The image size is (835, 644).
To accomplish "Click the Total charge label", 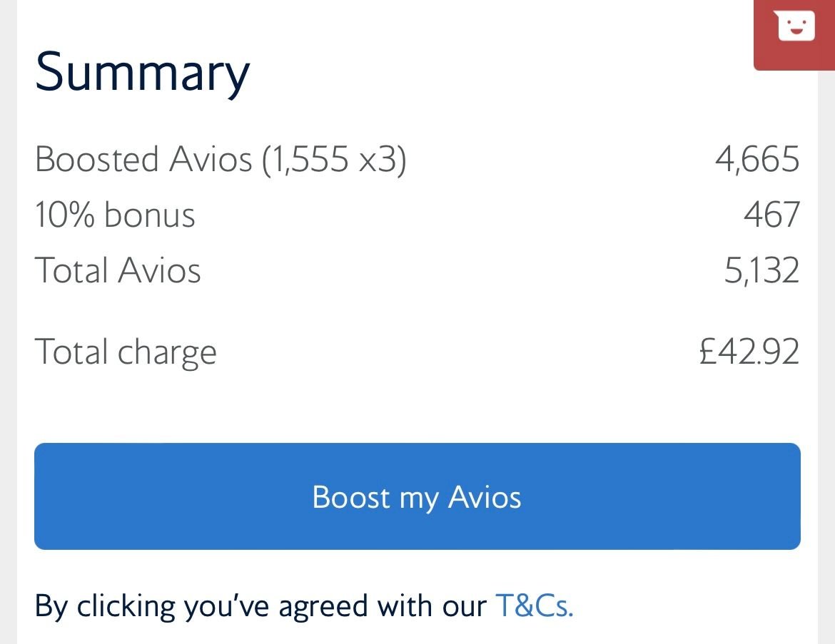I will click(126, 351).
